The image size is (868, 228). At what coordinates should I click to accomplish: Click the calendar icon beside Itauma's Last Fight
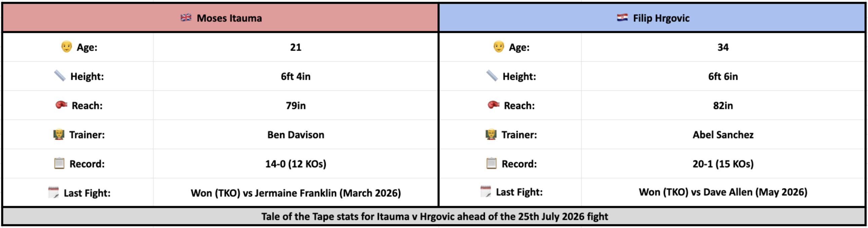coord(53,192)
